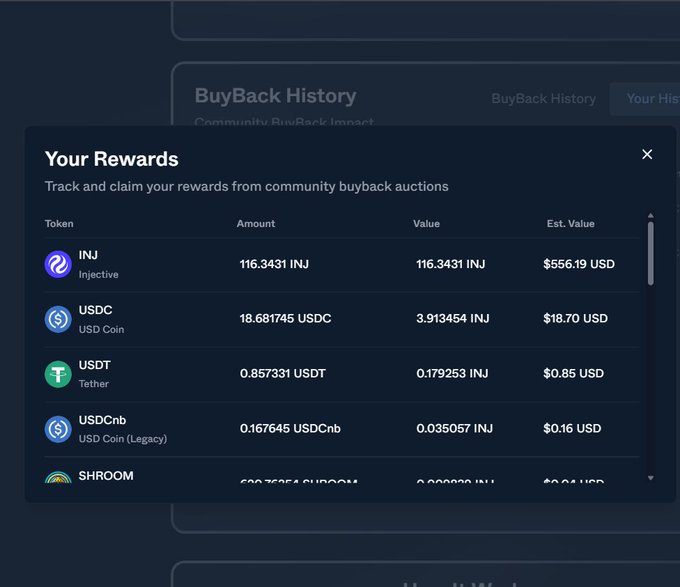Click the $0.16 USD estimated value
The height and width of the screenshot is (587, 680).
pos(572,428)
